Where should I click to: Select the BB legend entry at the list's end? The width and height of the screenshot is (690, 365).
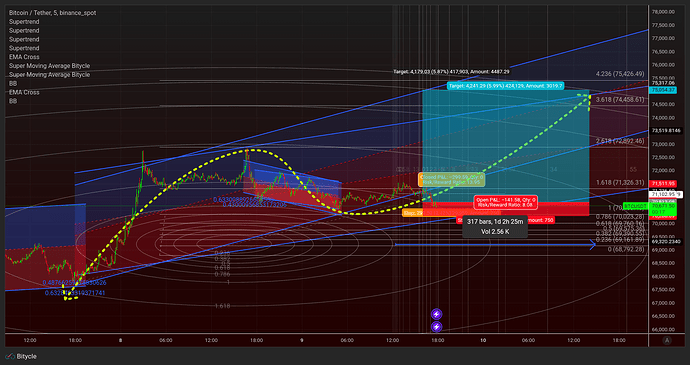(x=12, y=101)
